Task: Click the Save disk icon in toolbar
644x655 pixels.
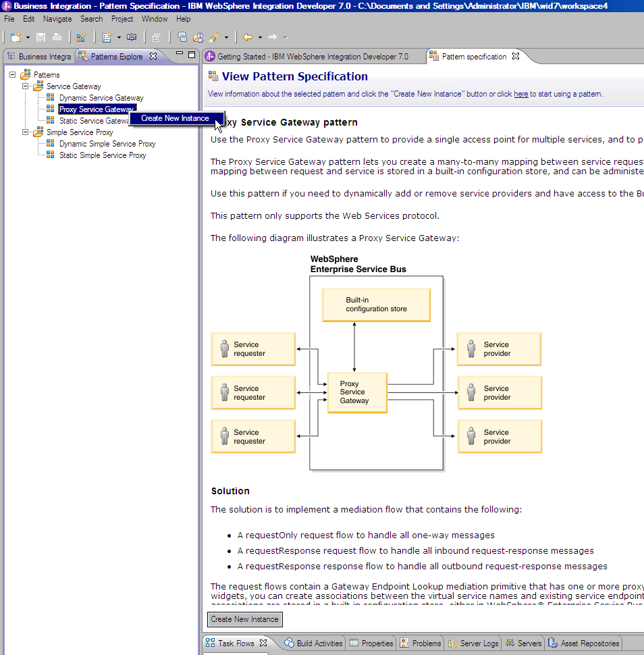Action: (41, 37)
